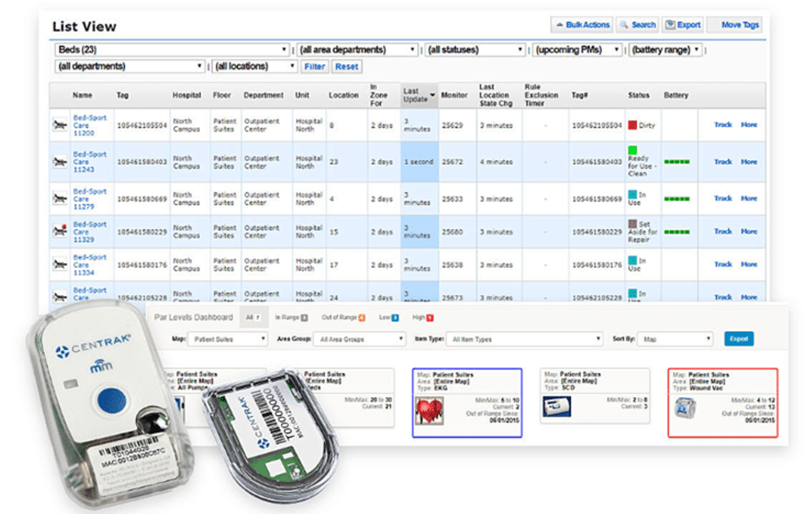This screenshot has width=812, height=514.
Task: Open the battery range dropdown
Action: (x=666, y=50)
